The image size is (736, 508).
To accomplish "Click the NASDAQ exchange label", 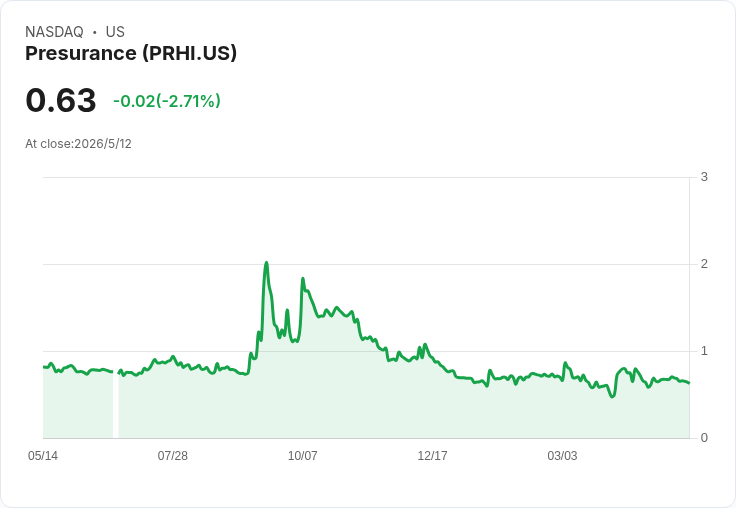I will pyautogui.click(x=54, y=32).
